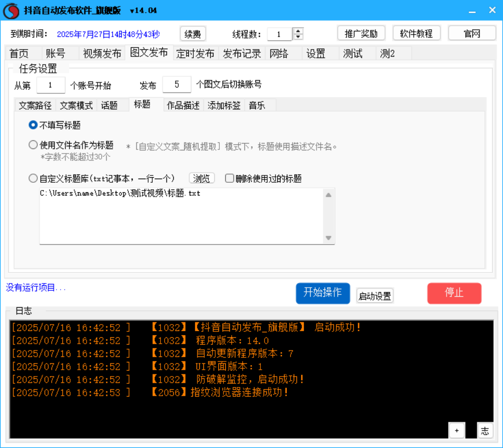Screen dimensions: 503x448
Task: Click the 线程数 value field
Action: [x=280, y=34]
